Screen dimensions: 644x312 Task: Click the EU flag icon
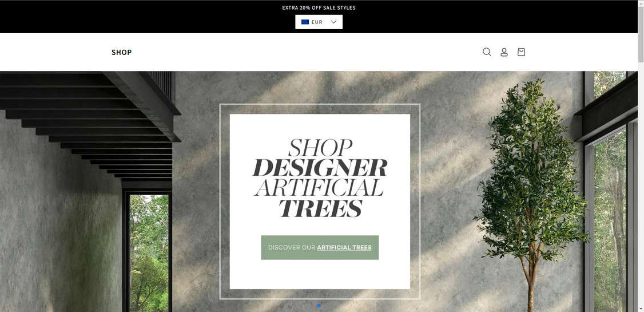coord(305,22)
